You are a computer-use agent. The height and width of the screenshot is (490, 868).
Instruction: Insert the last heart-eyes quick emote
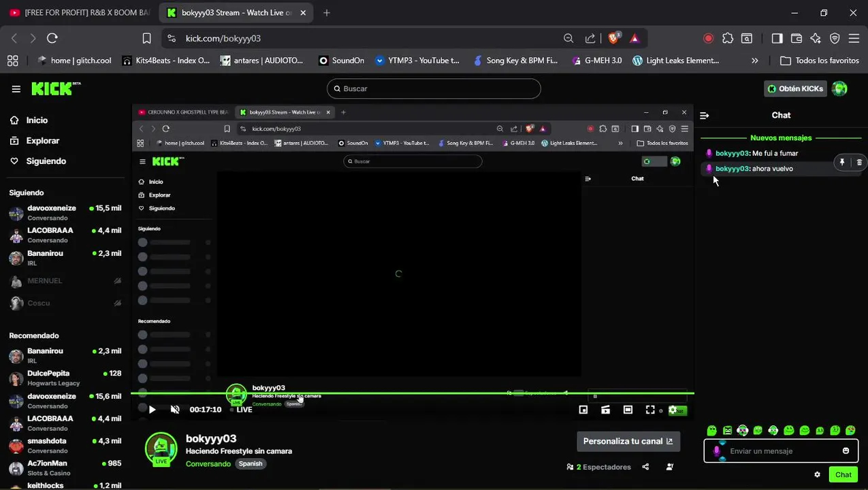[x=850, y=431]
